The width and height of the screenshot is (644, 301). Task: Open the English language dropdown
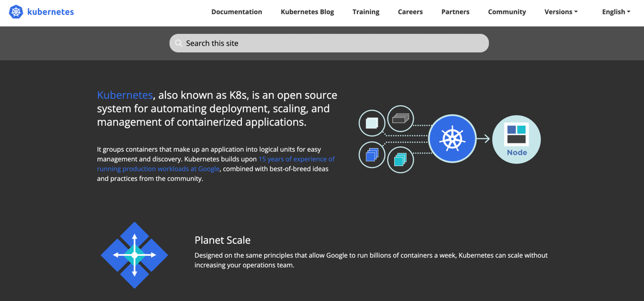click(x=616, y=11)
